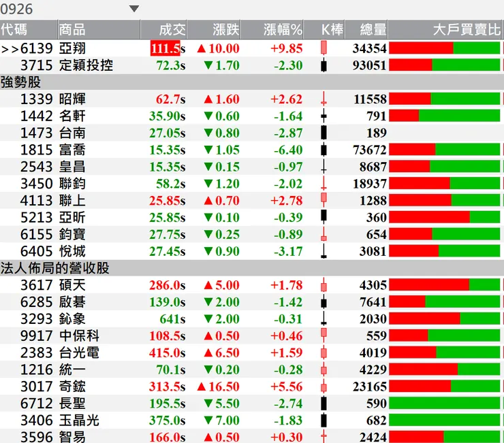Select the 強勢股 group header
504x443 pixels.
[x=252, y=82]
